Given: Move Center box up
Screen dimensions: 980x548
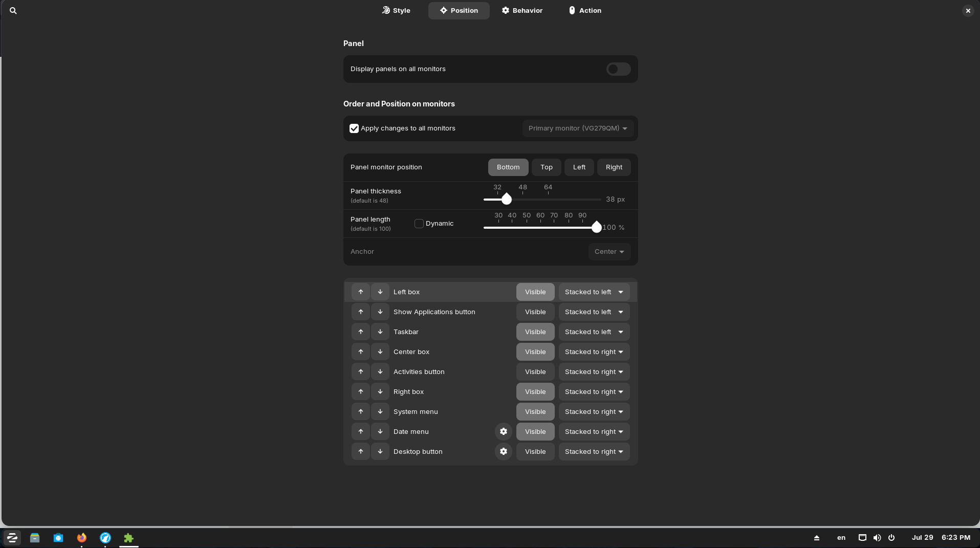Looking at the screenshot, I should [x=361, y=352].
